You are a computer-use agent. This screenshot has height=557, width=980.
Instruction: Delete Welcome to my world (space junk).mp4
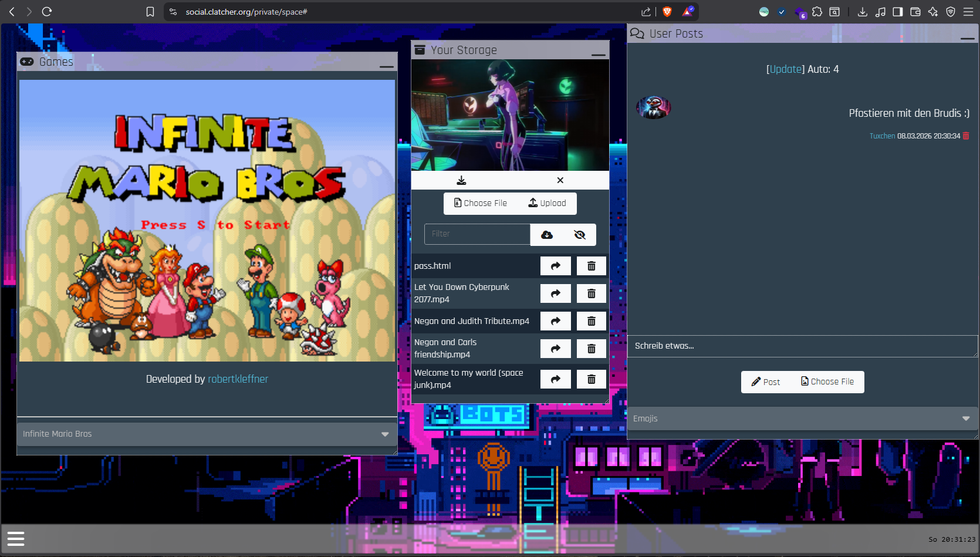tap(592, 379)
